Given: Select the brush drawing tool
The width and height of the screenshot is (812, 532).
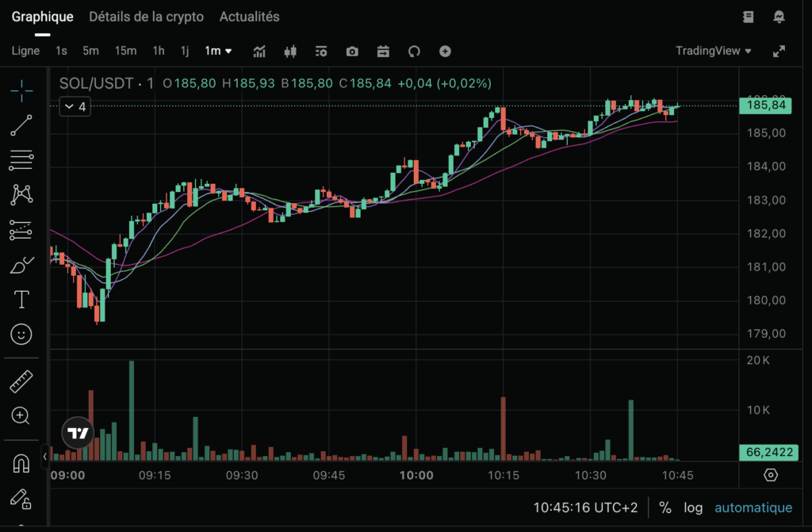Looking at the screenshot, I should 21,265.
